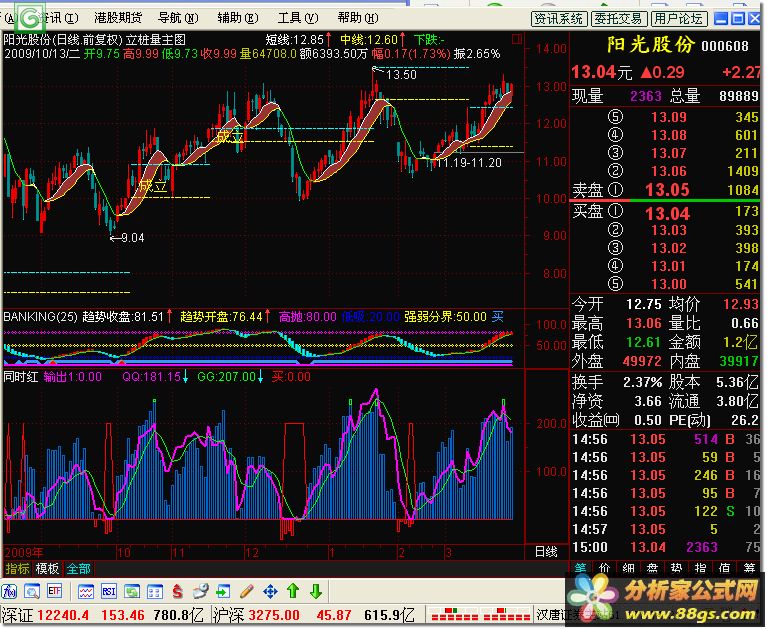Screen dimensions: 767x629
Task: Click the 外盘 value 49972
Action: pyautogui.click(x=642, y=361)
